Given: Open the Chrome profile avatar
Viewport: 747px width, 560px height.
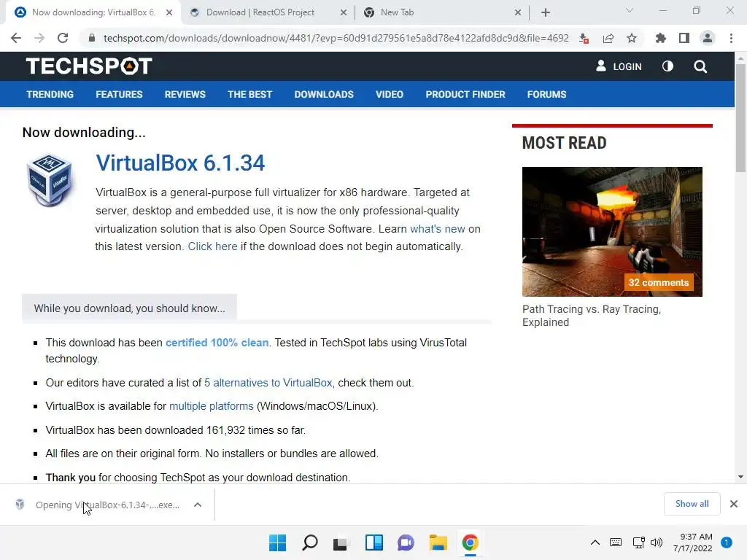Looking at the screenshot, I should pyautogui.click(x=708, y=38).
